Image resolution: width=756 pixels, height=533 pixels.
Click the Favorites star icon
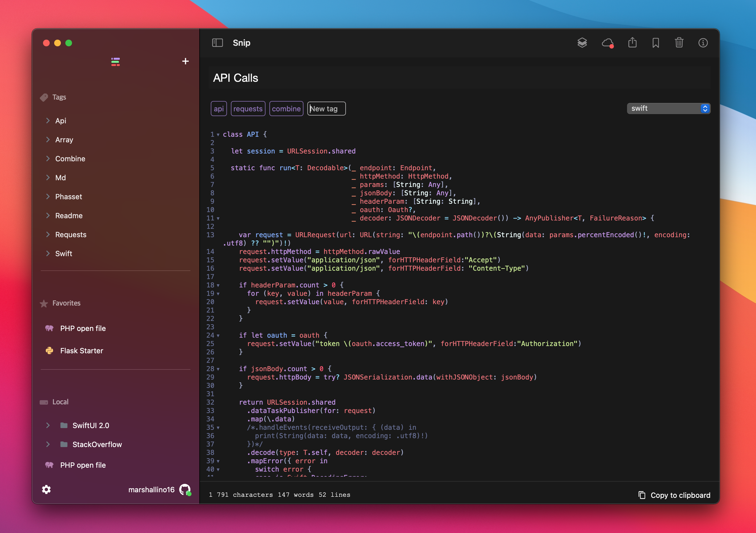44,303
